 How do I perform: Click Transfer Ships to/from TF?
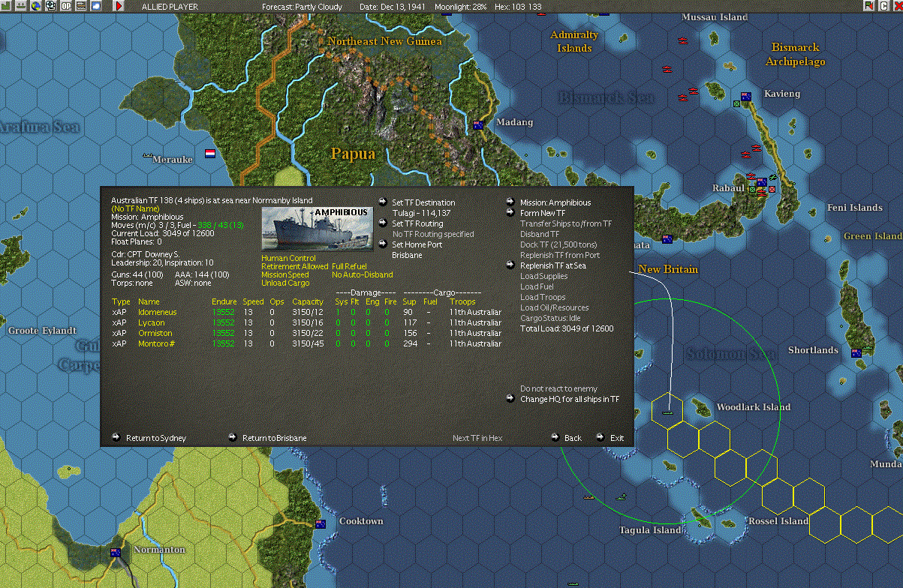[566, 223]
